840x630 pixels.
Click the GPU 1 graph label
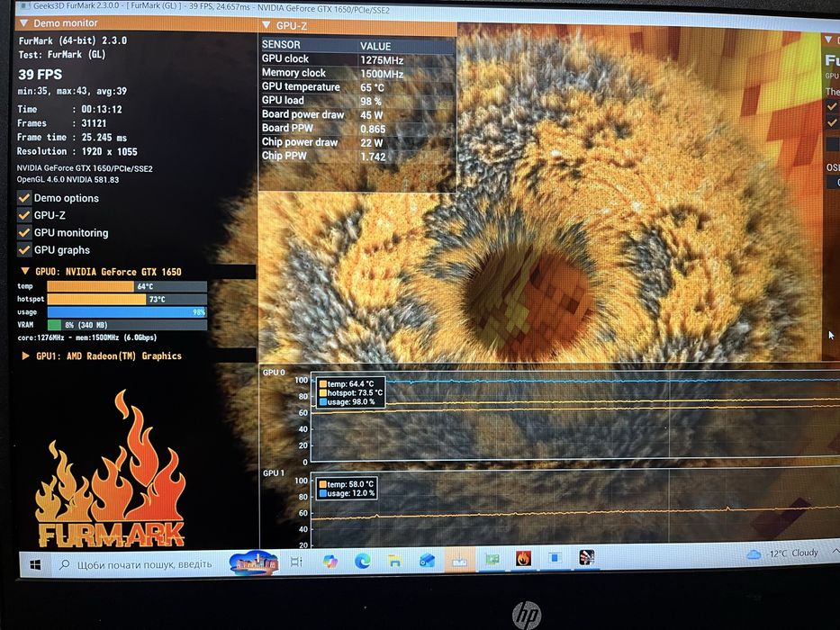(x=274, y=473)
